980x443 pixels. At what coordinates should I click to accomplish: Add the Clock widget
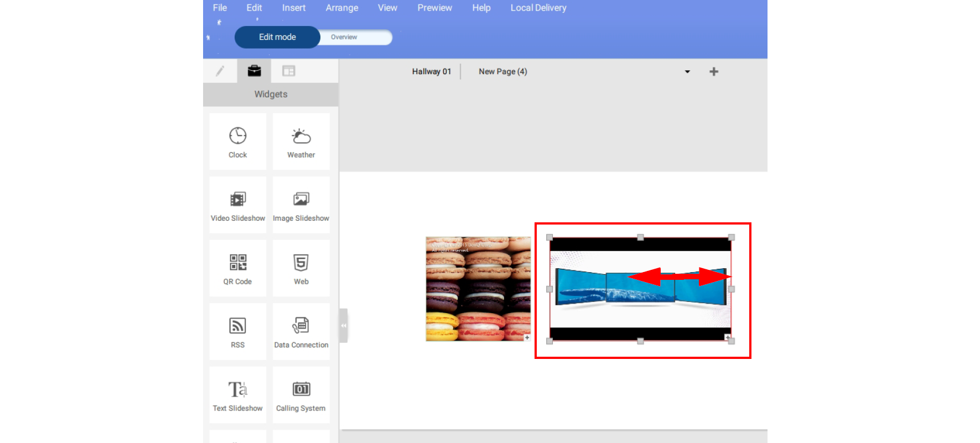point(237,142)
